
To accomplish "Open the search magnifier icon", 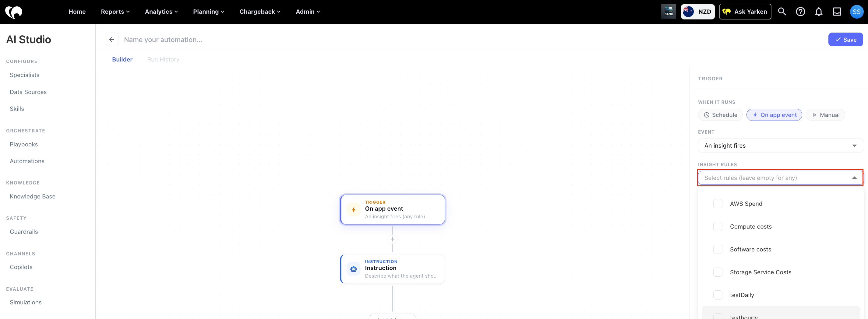I will point(782,12).
